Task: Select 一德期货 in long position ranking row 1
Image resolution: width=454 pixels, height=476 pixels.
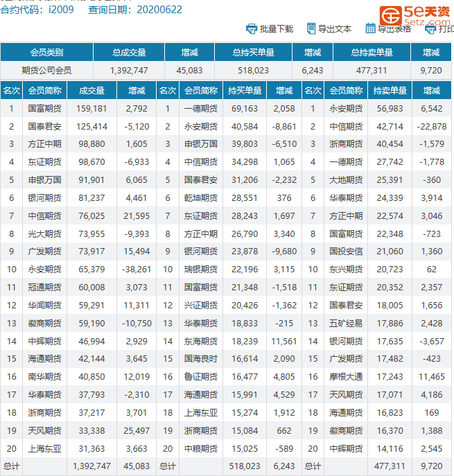Action: 201,108
